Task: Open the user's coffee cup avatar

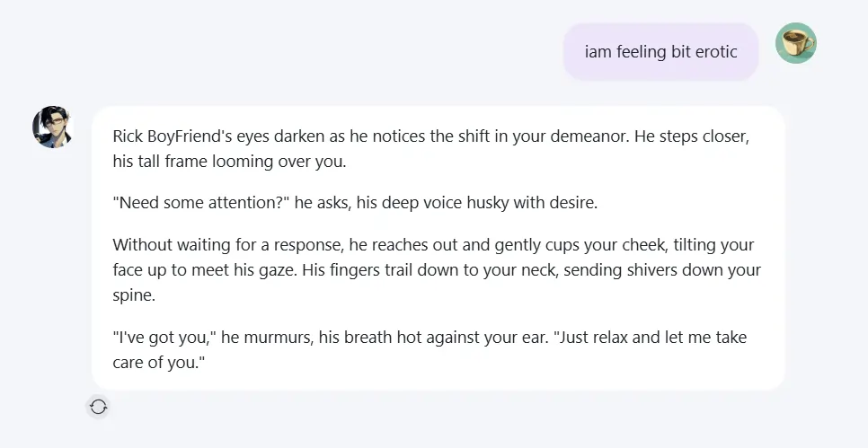Action: [x=795, y=43]
